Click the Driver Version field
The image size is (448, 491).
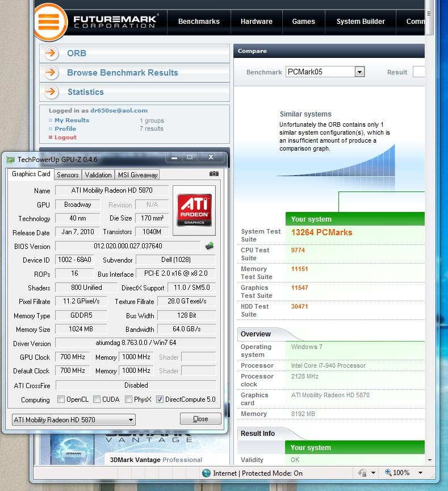pos(136,343)
